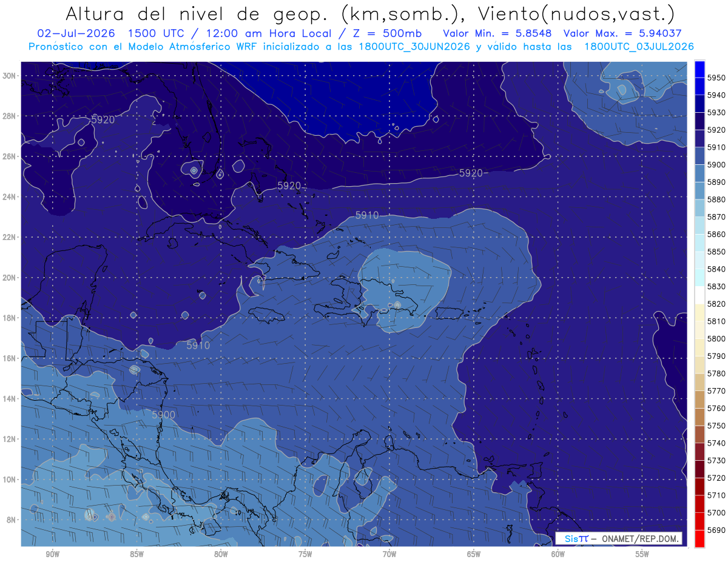Click the '5800' legend value
Screen dimensions: 728x562
point(716,338)
